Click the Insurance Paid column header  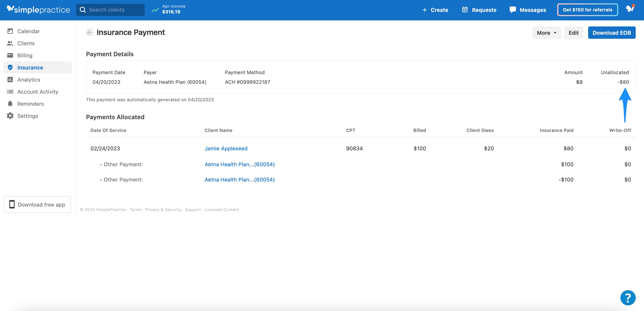tap(556, 130)
